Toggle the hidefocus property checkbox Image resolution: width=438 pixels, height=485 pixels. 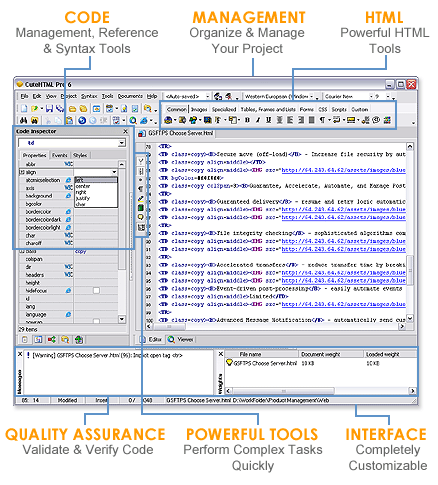pos(96,291)
